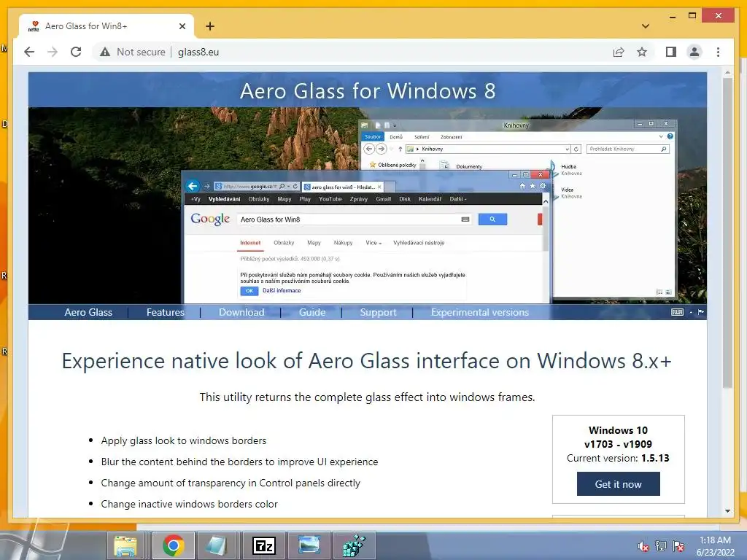View the Not secure site warning
Image resolution: width=747 pixels, height=560 pixels.
133,52
